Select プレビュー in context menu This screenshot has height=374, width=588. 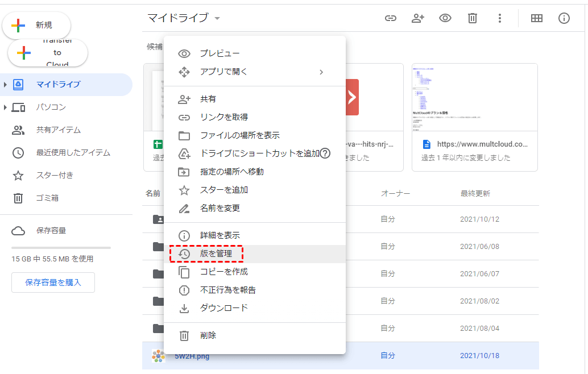tap(255, 53)
